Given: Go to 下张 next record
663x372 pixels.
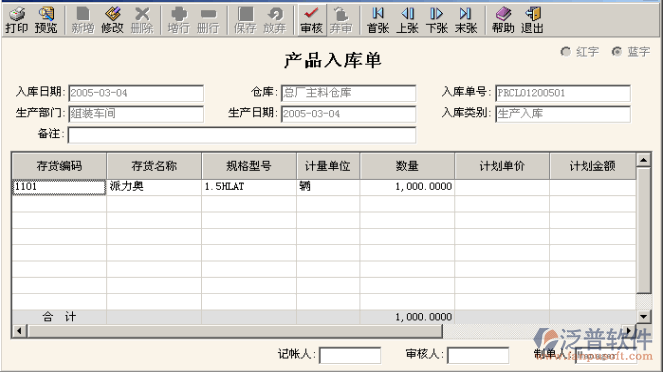Looking at the screenshot, I should (x=436, y=20).
